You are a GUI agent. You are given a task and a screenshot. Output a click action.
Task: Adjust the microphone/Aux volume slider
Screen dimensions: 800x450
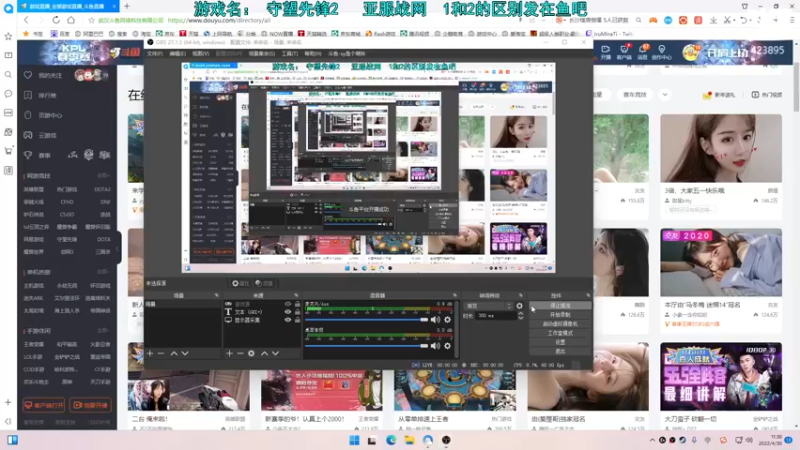click(366, 320)
